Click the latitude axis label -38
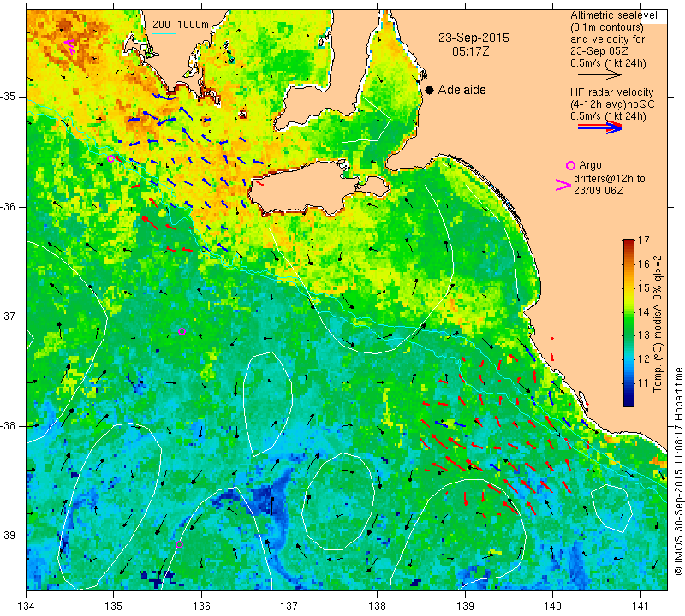 (9, 426)
